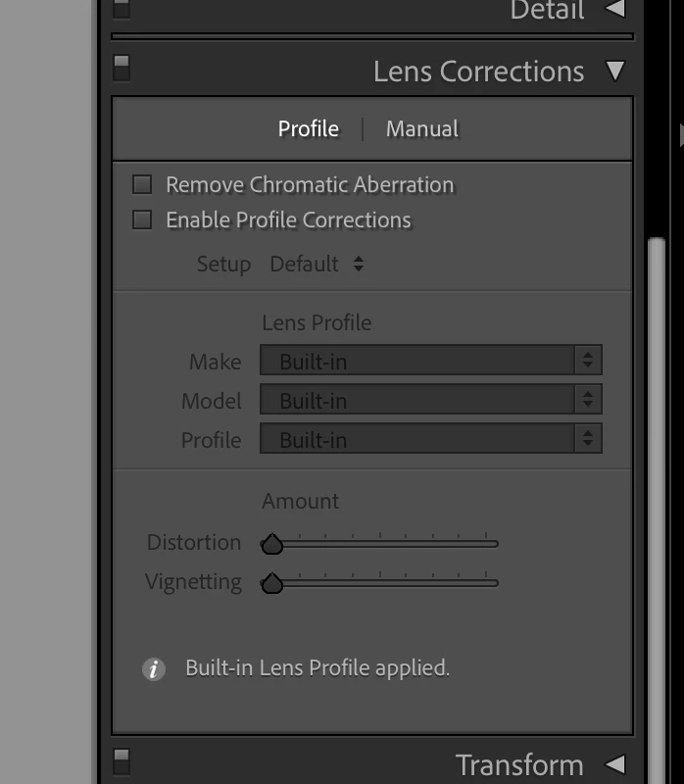Click the info icon beside Built-in Lens Profile

point(154,669)
